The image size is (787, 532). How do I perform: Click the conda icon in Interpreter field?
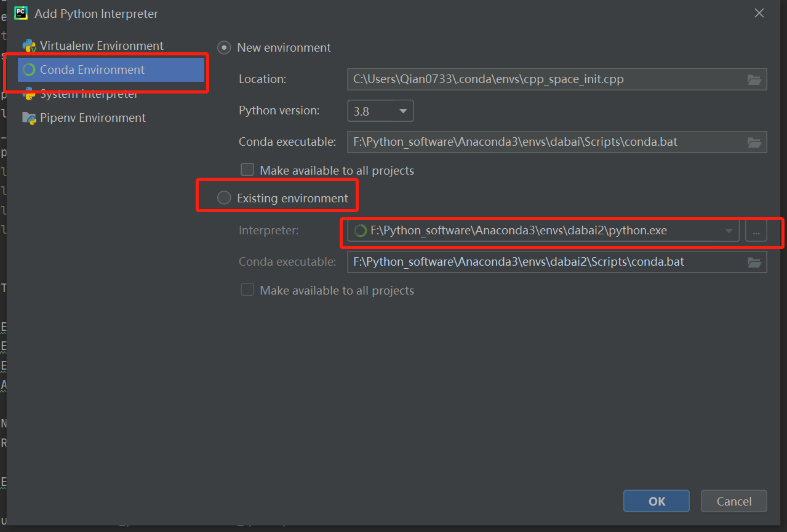(x=361, y=231)
